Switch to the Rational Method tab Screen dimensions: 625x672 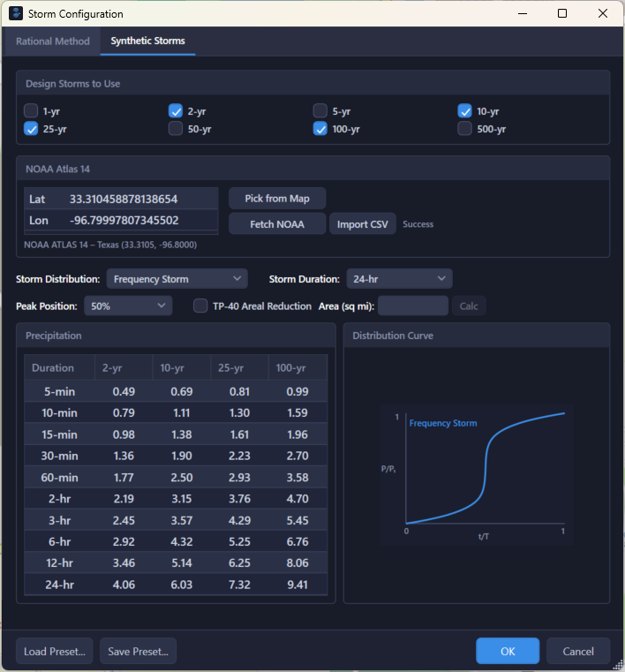point(53,42)
